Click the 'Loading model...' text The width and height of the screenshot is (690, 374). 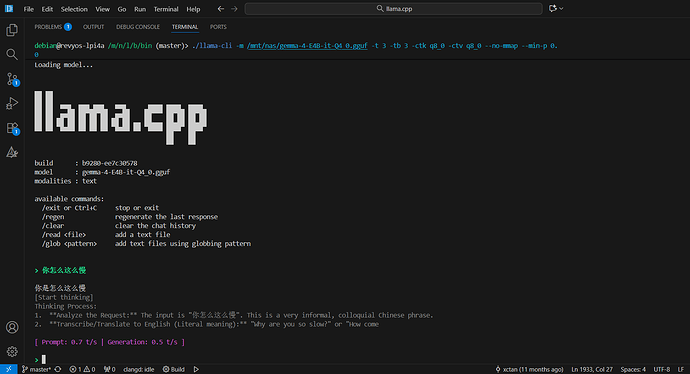(64, 65)
